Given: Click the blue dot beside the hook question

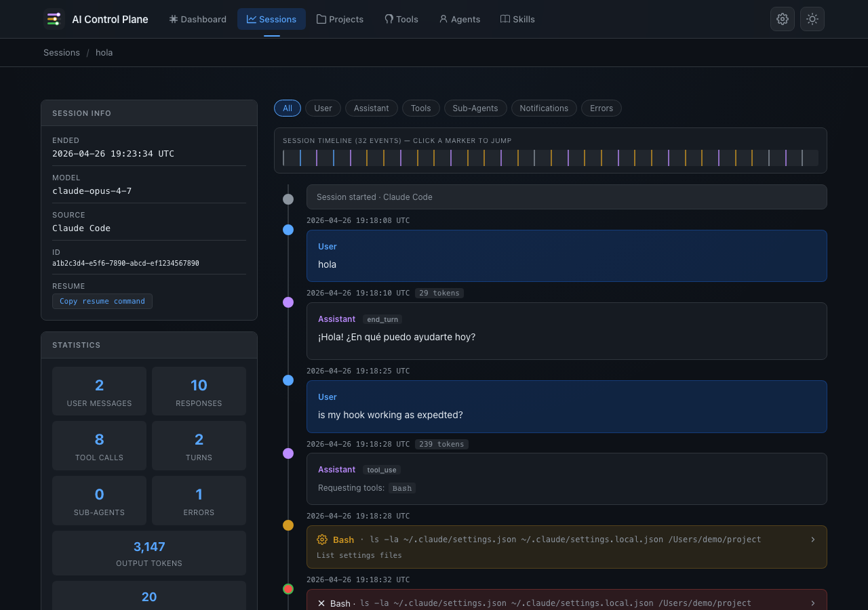Looking at the screenshot, I should 288,380.
